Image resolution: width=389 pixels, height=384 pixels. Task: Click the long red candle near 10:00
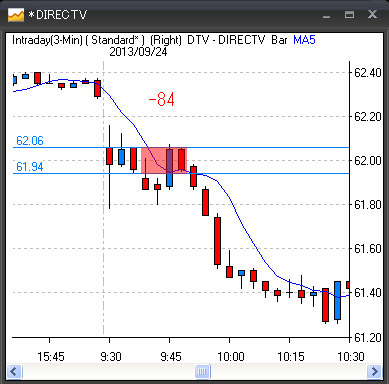pos(217,241)
